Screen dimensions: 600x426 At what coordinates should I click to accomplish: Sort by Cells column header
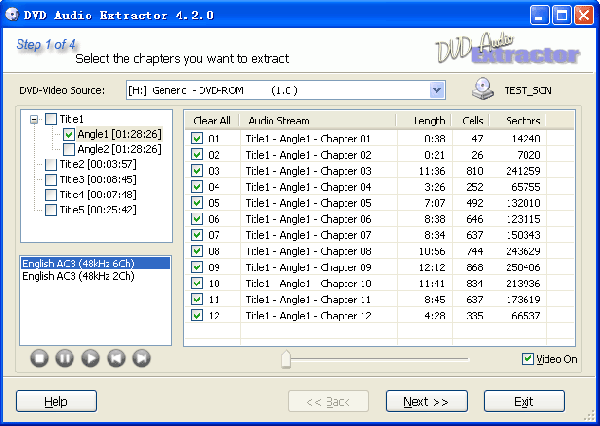click(471, 121)
